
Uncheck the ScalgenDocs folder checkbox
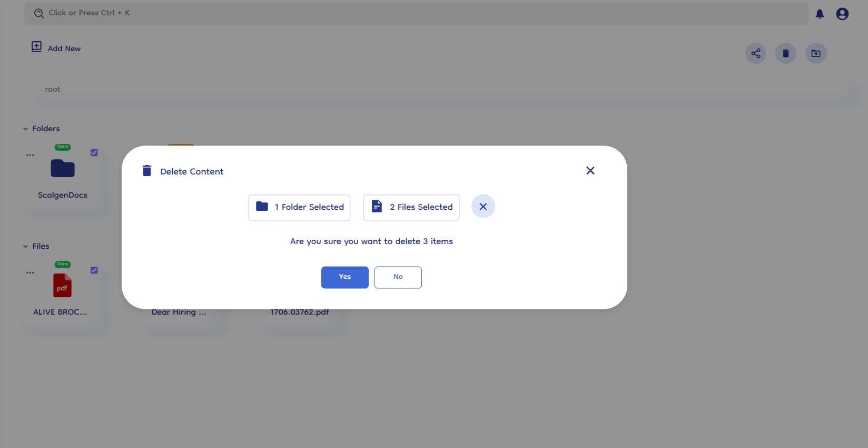[x=94, y=153]
